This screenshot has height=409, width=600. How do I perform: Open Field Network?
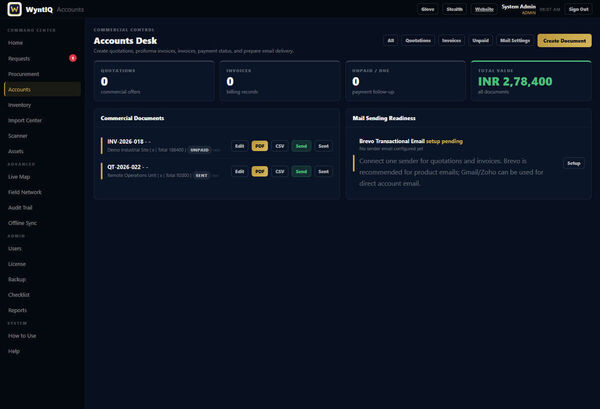point(25,192)
